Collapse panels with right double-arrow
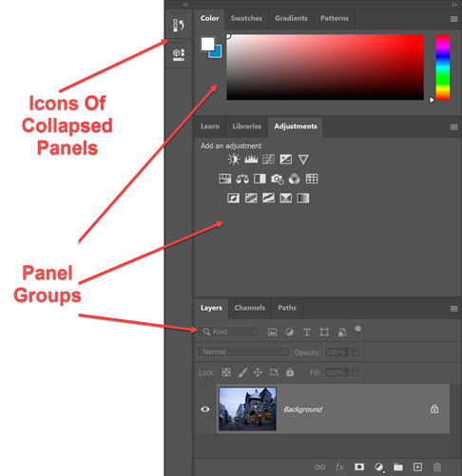This screenshot has height=476, width=462. click(454, 5)
